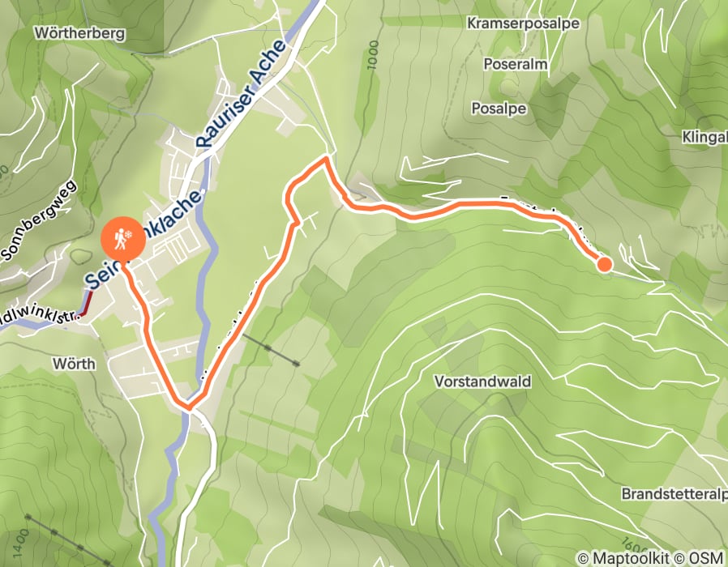Click the Posalpe map label

(499, 108)
